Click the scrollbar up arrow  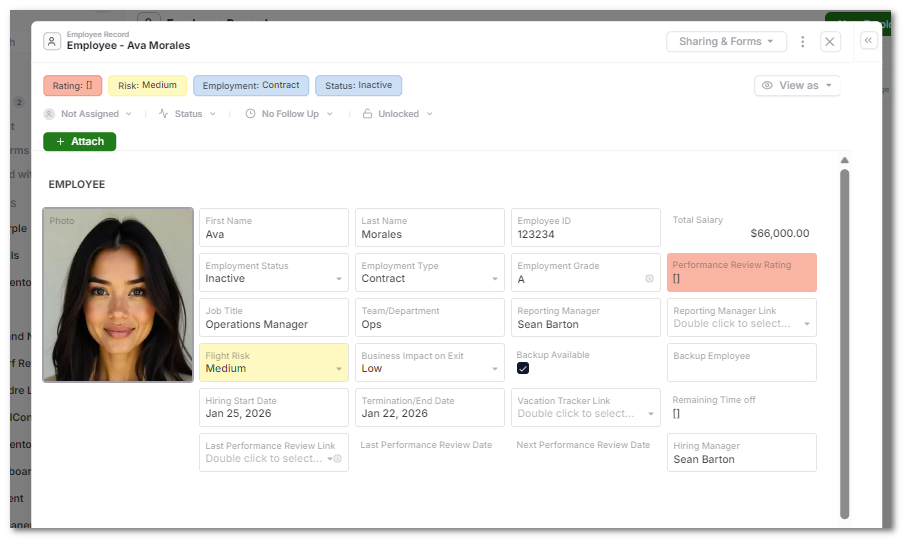click(x=844, y=160)
